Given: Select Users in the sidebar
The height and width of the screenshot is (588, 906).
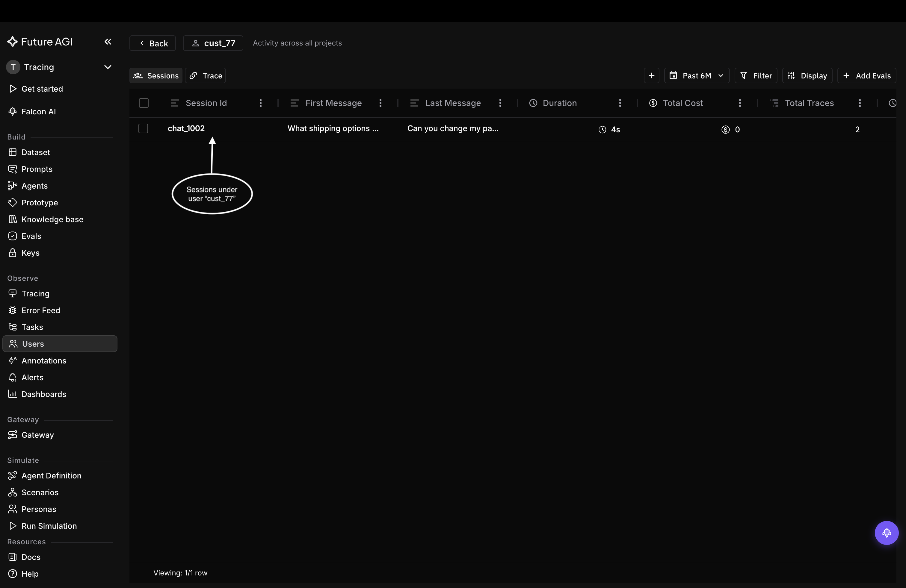Looking at the screenshot, I should click(60, 343).
